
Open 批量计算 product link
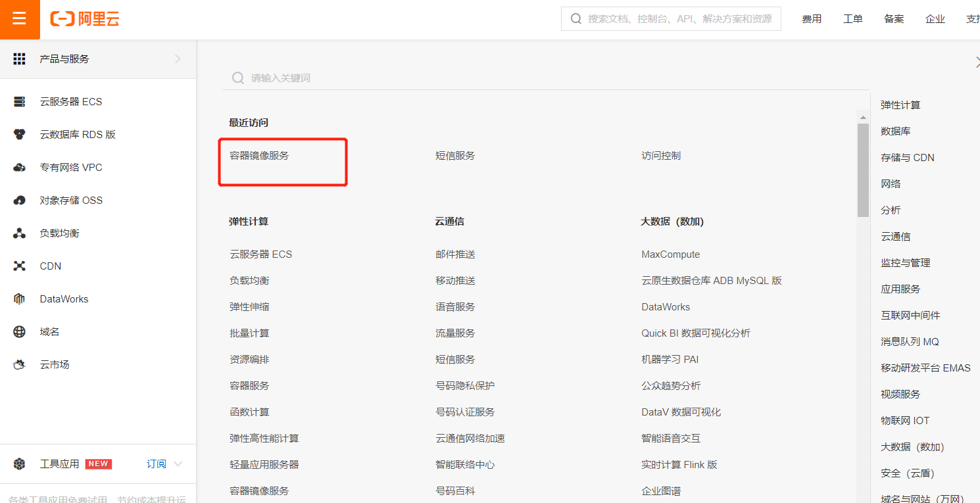pyautogui.click(x=249, y=333)
